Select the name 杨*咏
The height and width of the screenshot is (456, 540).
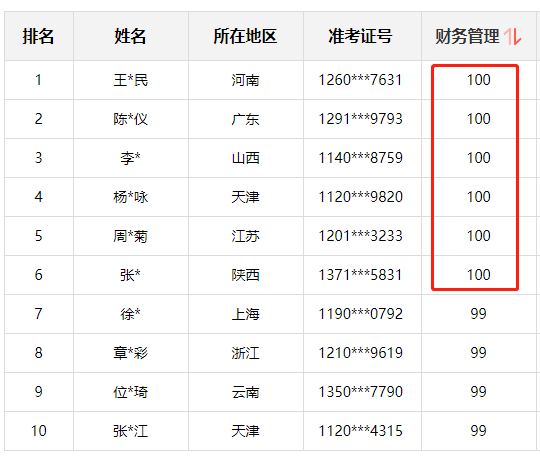coord(131,197)
